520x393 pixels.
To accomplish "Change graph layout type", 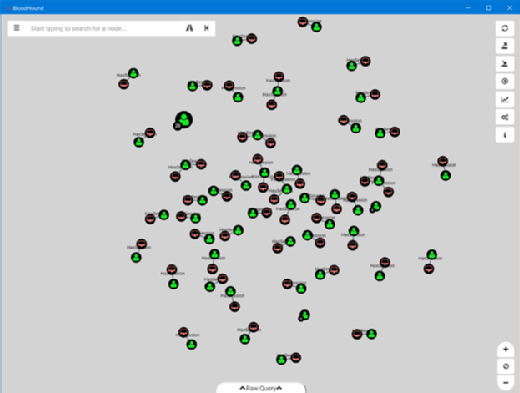I will point(505,99).
